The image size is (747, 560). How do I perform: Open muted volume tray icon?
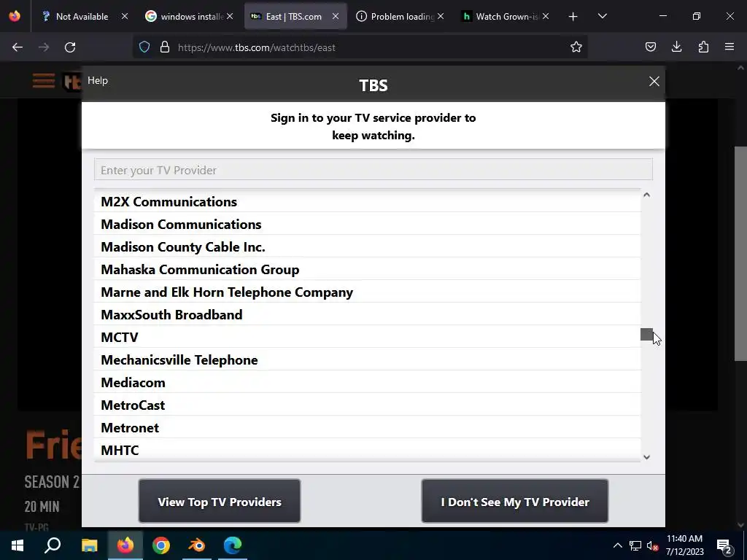[653, 546]
